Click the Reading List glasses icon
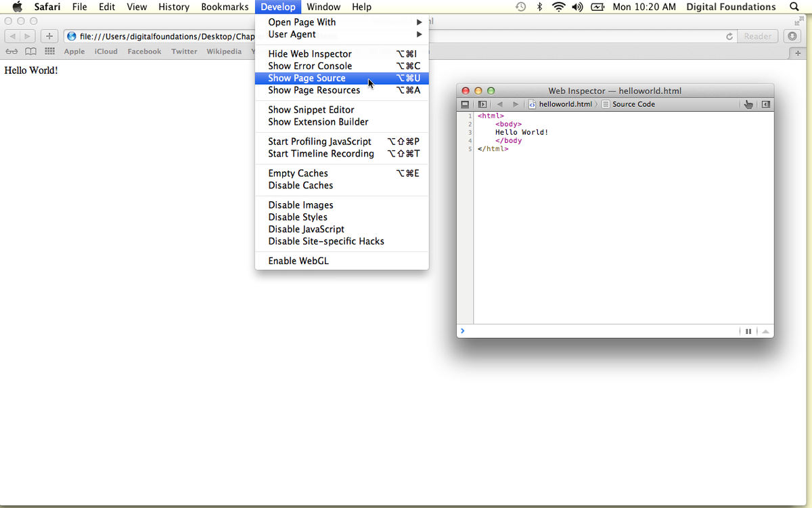Screen dimensions: 812x508 pyautogui.click(x=12, y=51)
